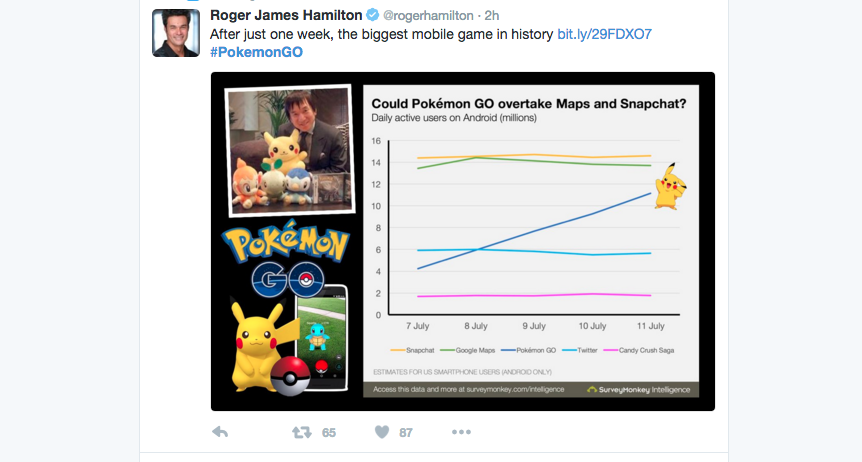The height and width of the screenshot is (462, 862).
Task: Open the more options ellipsis
Action: click(461, 432)
